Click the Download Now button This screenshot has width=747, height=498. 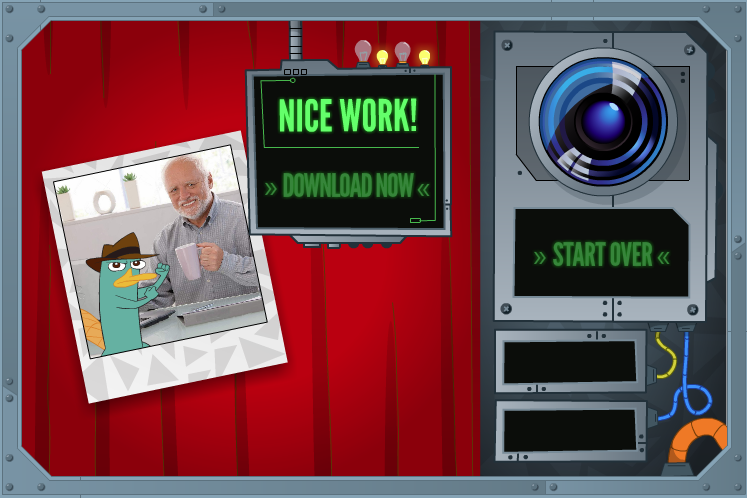click(347, 186)
